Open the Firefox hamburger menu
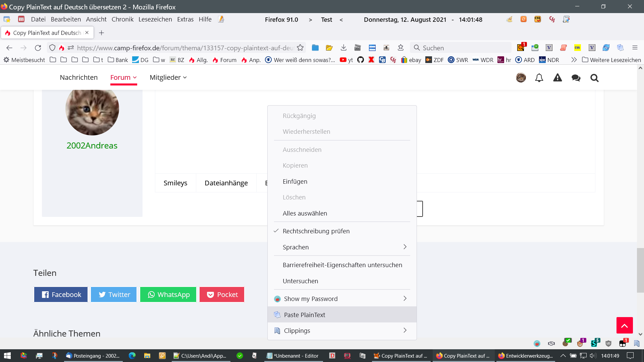The image size is (644, 362). click(635, 48)
